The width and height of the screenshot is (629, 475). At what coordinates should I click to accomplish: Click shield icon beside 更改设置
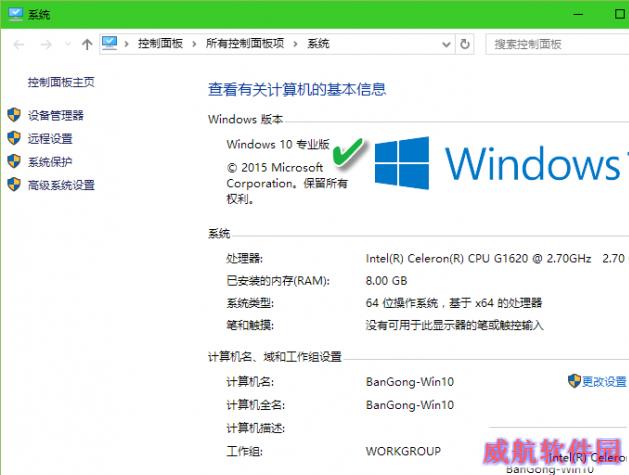click(x=574, y=381)
